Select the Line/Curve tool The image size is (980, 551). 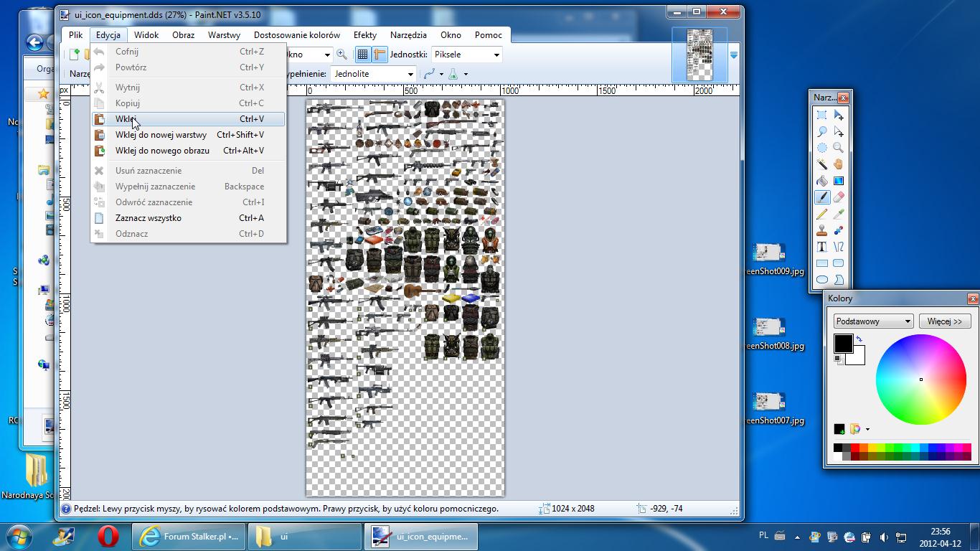pos(838,247)
